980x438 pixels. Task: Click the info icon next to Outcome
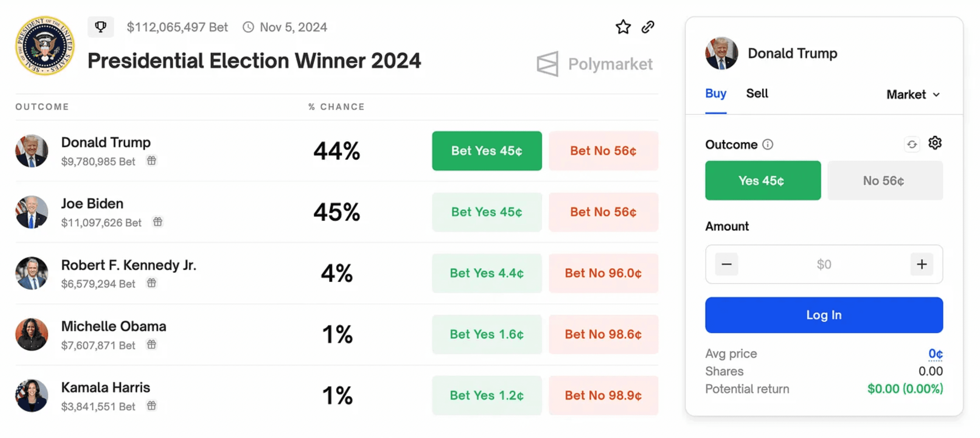click(x=768, y=144)
